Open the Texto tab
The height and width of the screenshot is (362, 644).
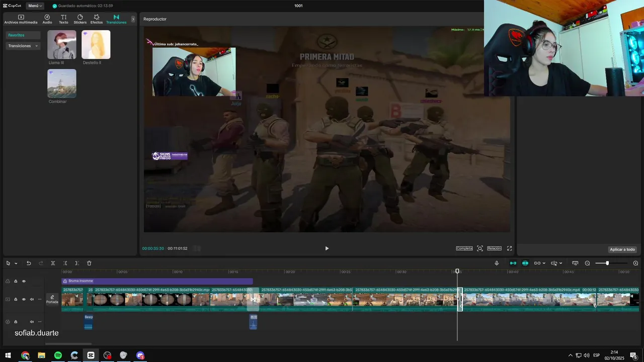(x=63, y=19)
